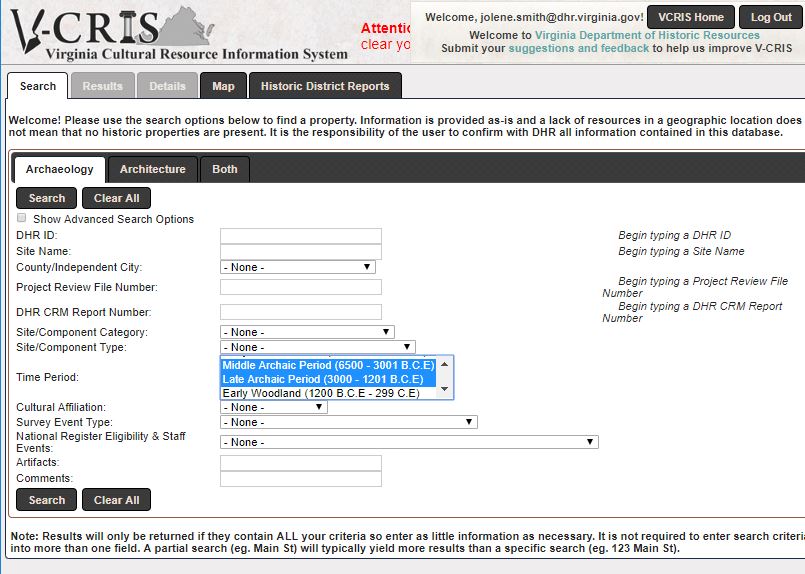Enable Show Advanced Search Options checkbox
This screenshot has height=574, width=805.
(22, 218)
